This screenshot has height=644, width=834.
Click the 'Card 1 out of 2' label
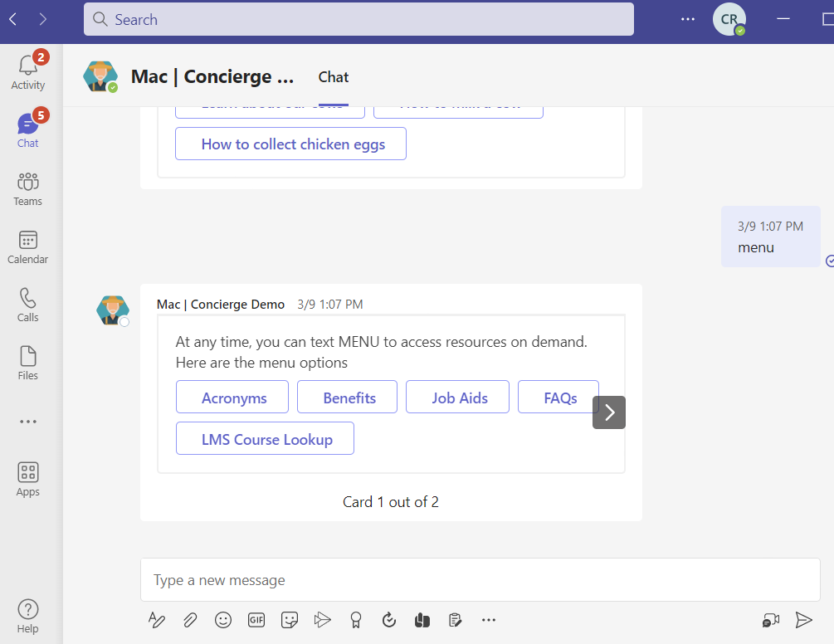tap(391, 502)
